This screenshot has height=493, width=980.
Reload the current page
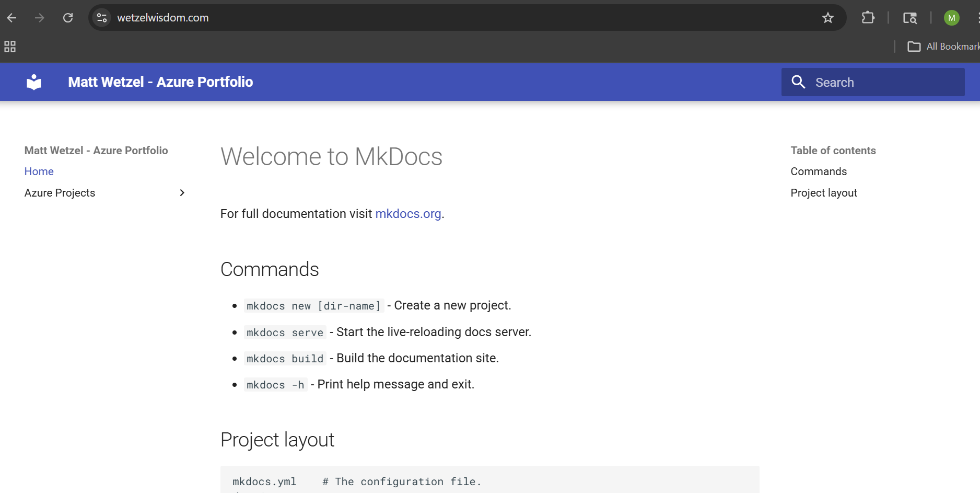tap(68, 18)
